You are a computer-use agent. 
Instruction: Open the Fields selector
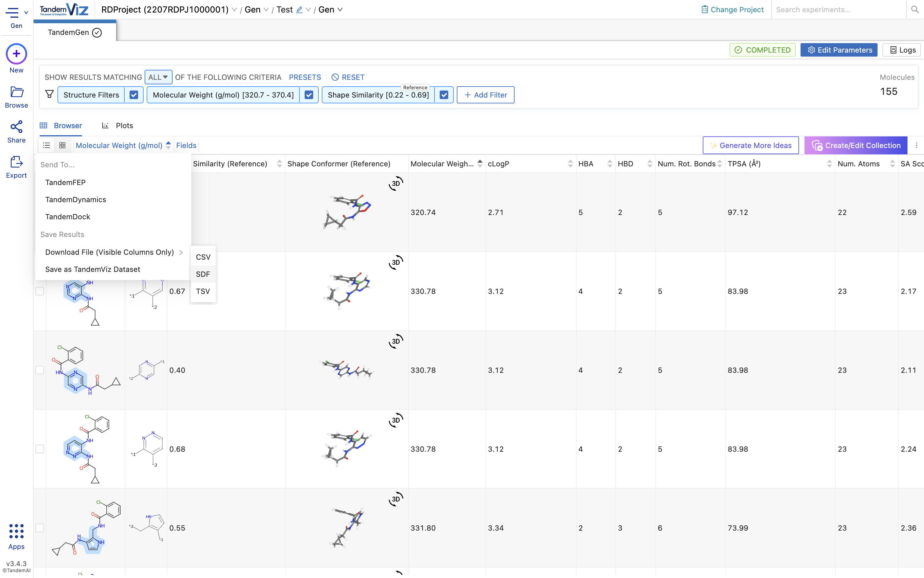pos(186,145)
